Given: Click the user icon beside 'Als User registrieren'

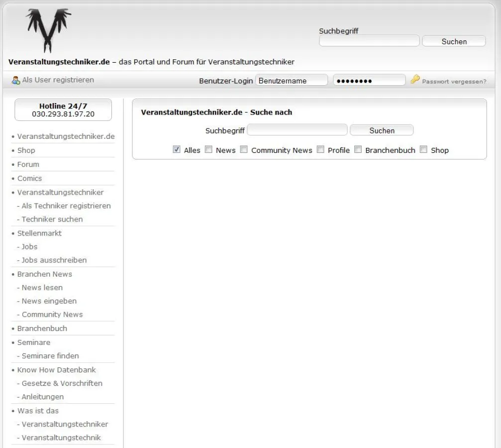Looking at the screenshot, I should (16, 80).
